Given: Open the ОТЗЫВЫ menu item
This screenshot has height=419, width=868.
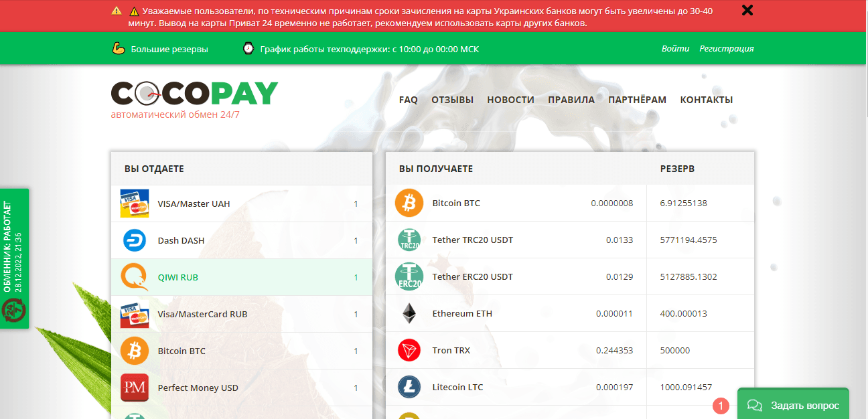Looking at the screenshot, I should point(452,100).
